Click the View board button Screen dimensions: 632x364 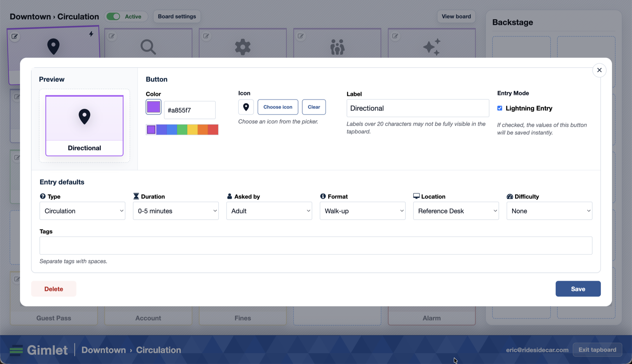point(456,16)
